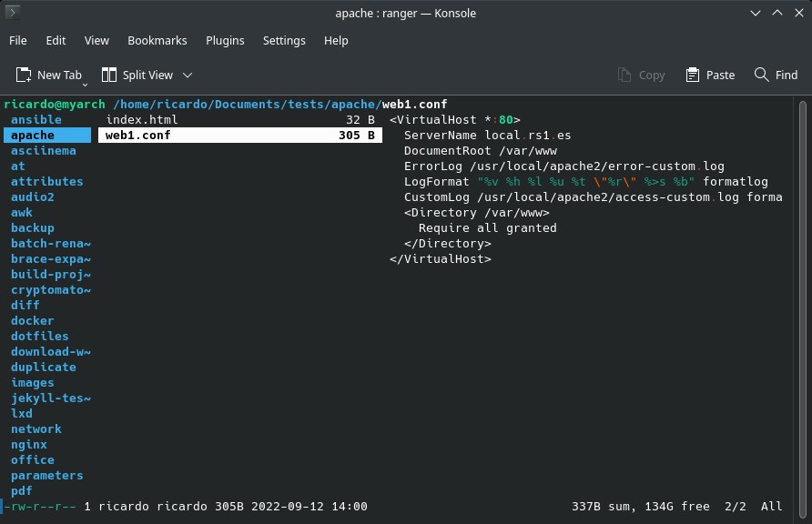Select the images directory

(33, 383)
